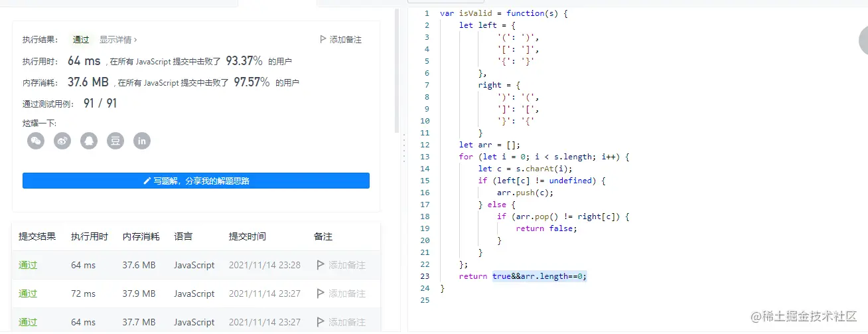Click the 37.9 MB memory cell
This screenshot has width=868, height=334.
tap(139, 293)
